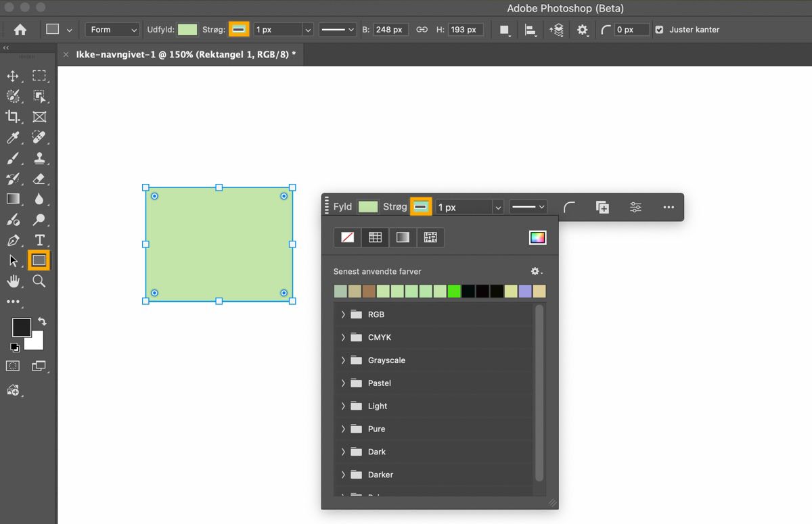Open the color picker rainbow icon
This screenshot has height=524, width=812.
[537, 237]
